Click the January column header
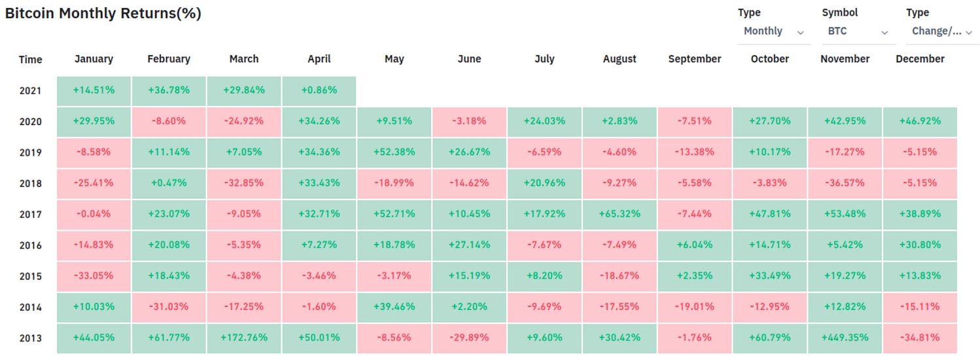The image size is (980, 363). pos(94,59)
